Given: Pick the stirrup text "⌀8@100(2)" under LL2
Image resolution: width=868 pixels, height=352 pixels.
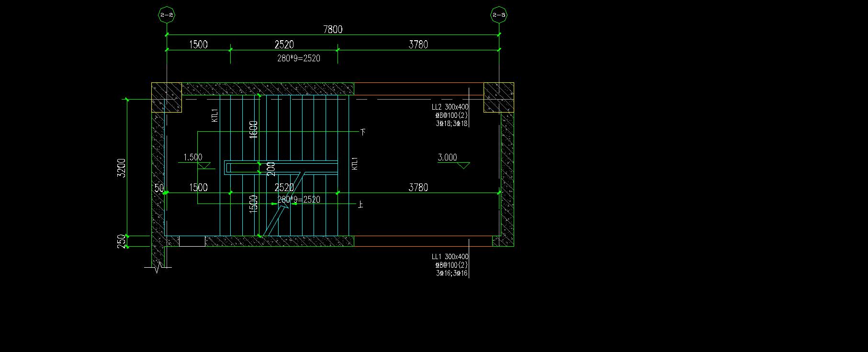Looking at the screenshot, I should coord(451,115).
